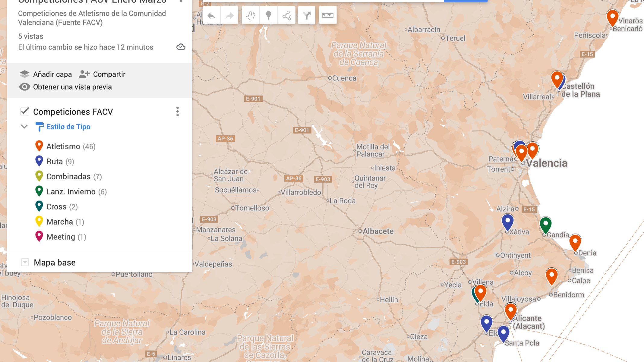Select the draw line tool

(286, 15)
